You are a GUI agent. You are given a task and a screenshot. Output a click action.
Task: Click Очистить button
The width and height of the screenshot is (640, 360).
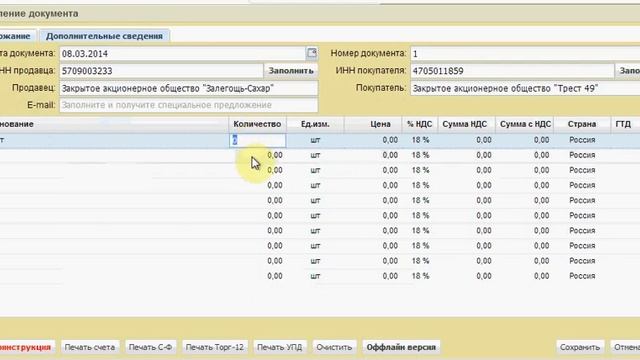point(334,347)
